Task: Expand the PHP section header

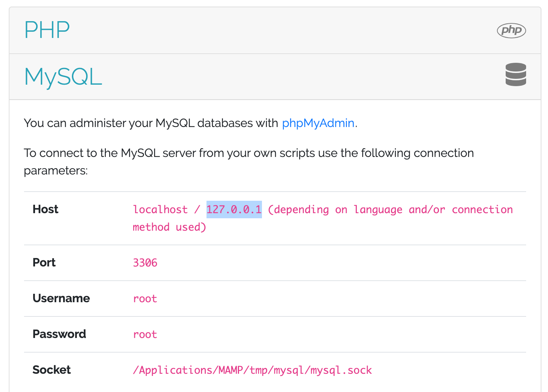Action: [x=275, y=30]
